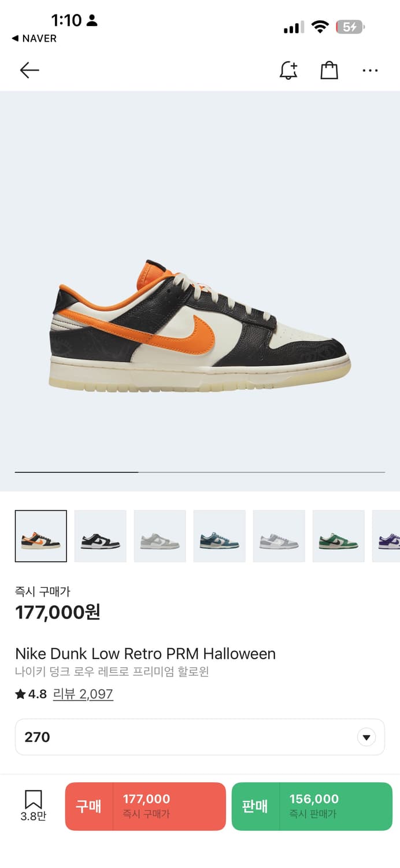Image resolution: width=400 pixels, height=868 pixels.
Task: Select the teal blue Dunk thumbnail
Action: click(x=220, y=536)
